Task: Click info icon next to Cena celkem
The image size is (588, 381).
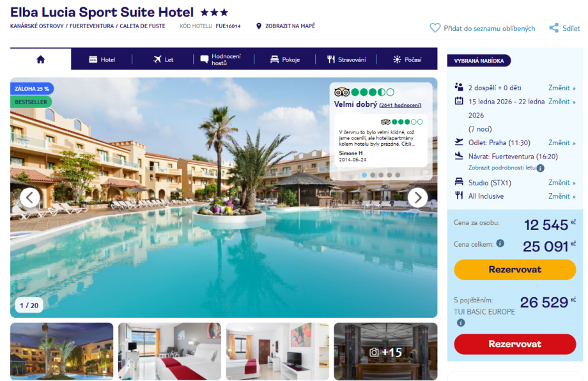Action: pyautogui.click(x=500, y=244)
